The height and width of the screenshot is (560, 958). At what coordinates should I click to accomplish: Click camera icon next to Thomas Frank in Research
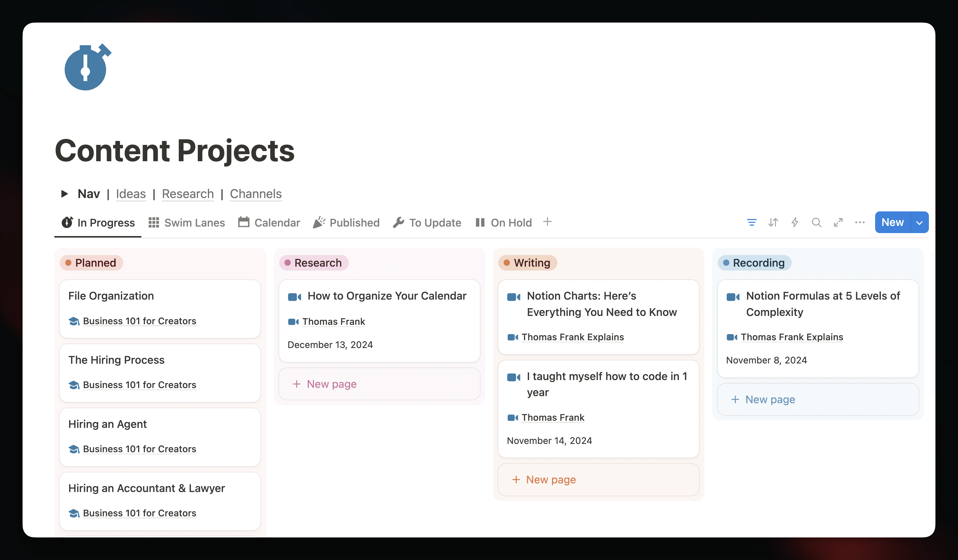(293, 322)
